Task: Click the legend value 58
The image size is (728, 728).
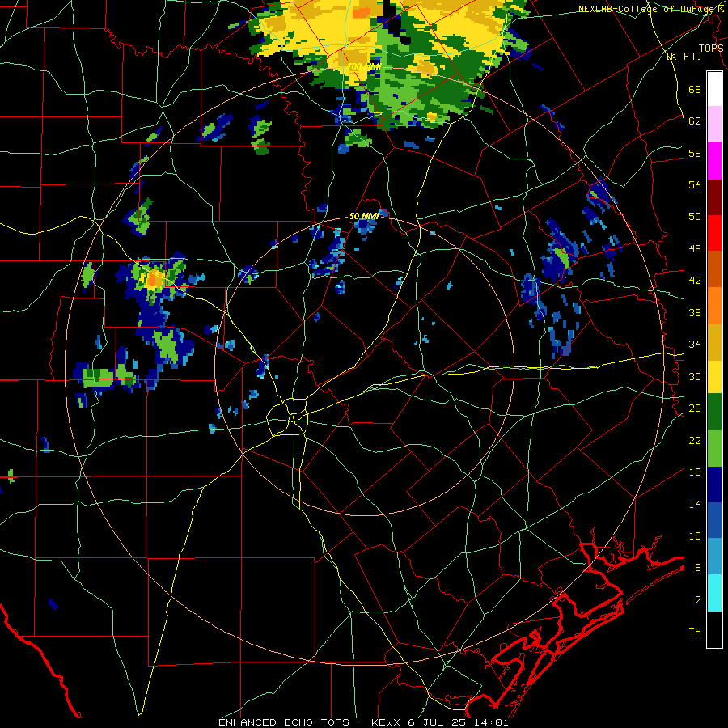Action: pos(695,153)
